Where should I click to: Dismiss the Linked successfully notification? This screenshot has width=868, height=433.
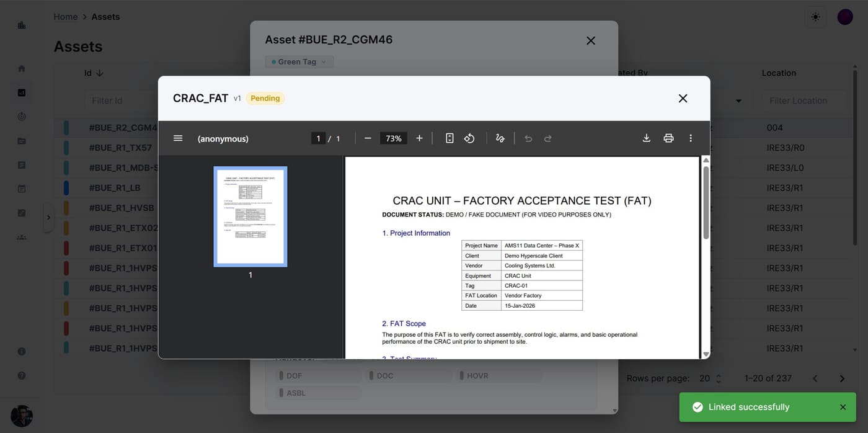(x=843, y=407)
